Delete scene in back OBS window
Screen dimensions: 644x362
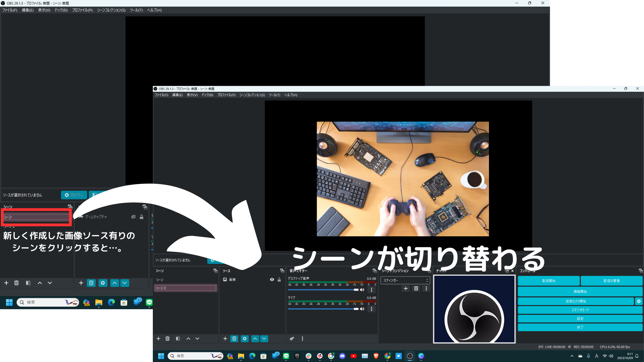pos(17,283)
